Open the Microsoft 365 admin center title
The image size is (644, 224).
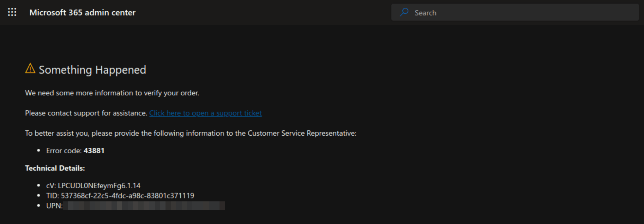tap(82, 12)
